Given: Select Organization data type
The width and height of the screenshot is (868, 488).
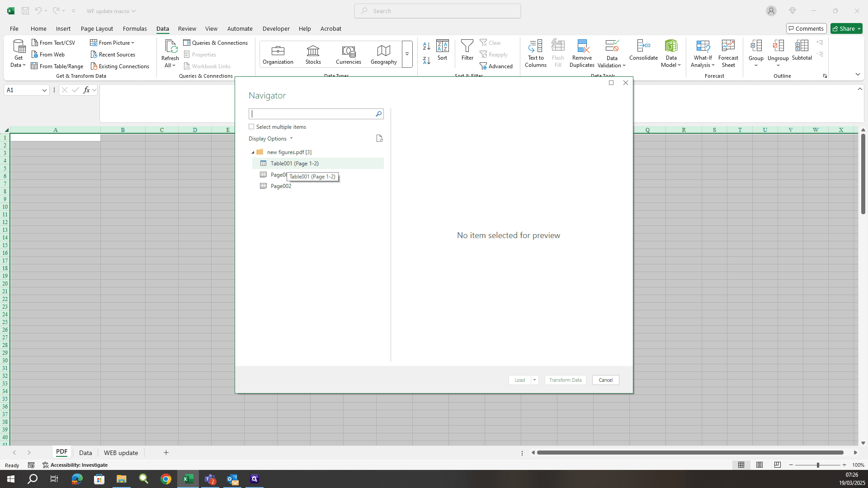Looking at the screenshot, I should click(278, 55).
